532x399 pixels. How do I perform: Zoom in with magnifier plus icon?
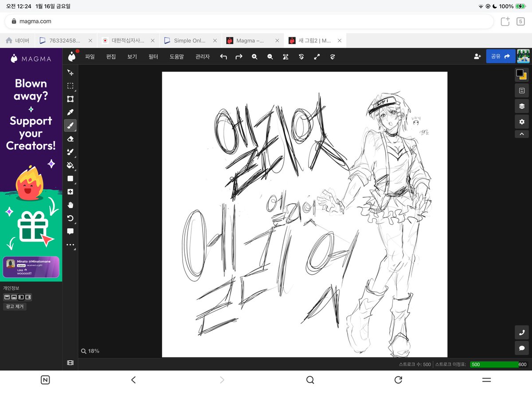[254, 57]
